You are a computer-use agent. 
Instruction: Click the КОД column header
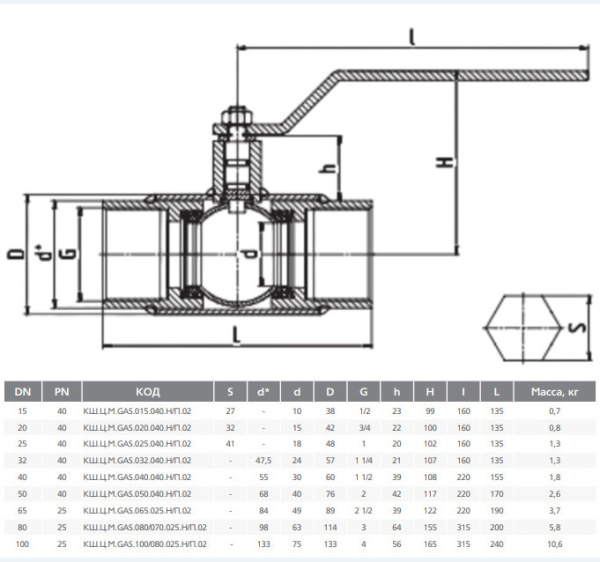pos(147,391)
